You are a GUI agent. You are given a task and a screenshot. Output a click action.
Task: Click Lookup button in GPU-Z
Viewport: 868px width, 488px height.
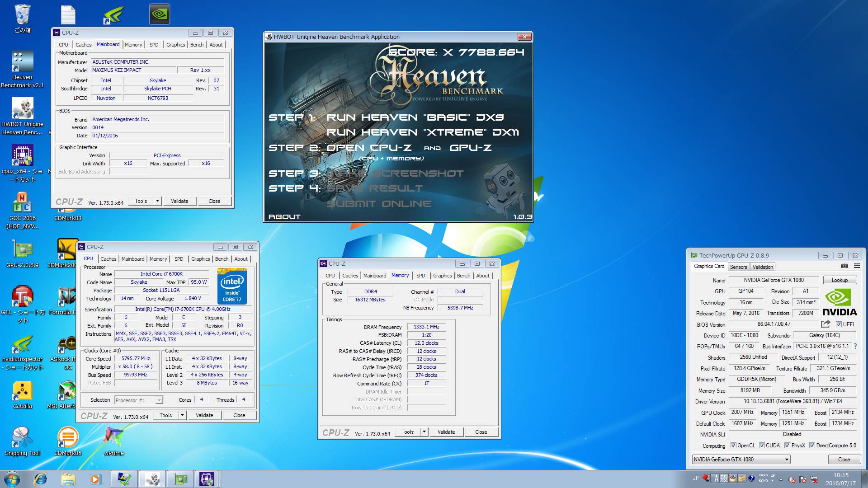click(x=840, y=280)
